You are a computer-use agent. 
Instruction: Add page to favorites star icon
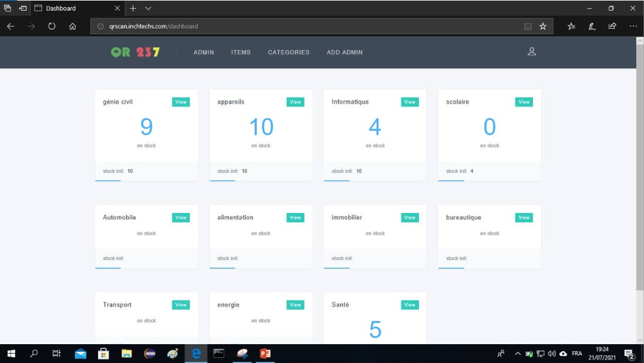[543, 26]
